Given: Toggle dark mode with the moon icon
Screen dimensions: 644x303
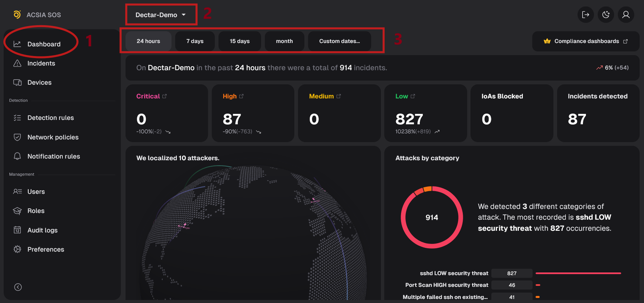Looking at the screenshot, I should (x=606, y=14).
